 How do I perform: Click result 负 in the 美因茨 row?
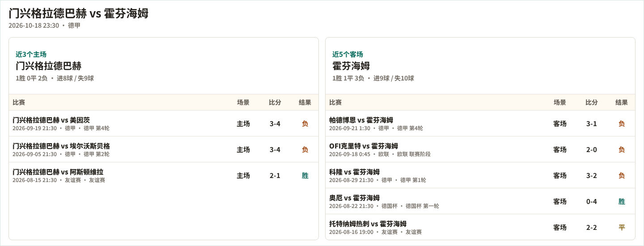(x=305, y=123)
